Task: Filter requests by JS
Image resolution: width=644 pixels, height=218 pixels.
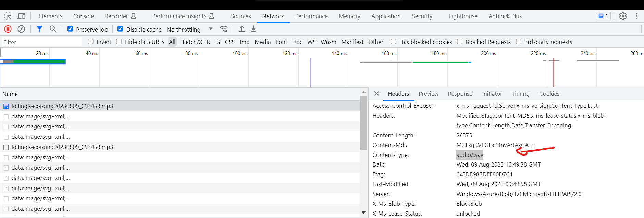Action: [218, 42]
